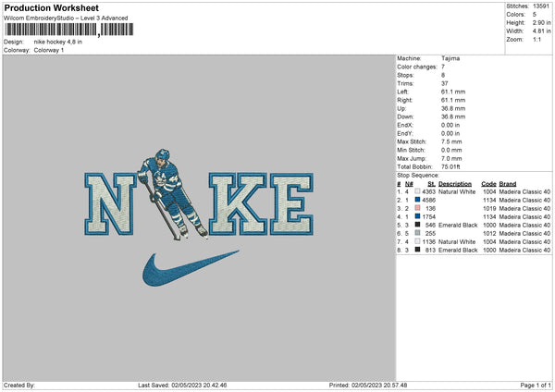The height and width of the screenshot is (392, 555).
Task: Click the 'Page 1 of 1' indicator
Action: point(536,385)
